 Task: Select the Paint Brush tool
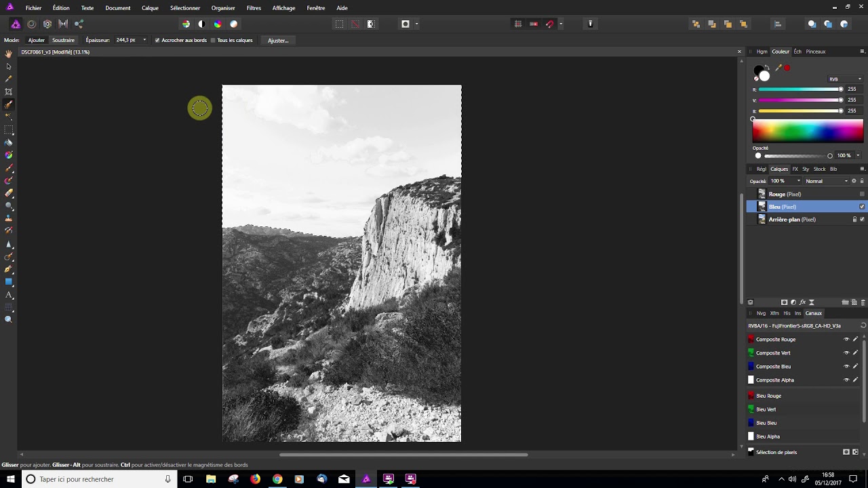tap(9, 167)
